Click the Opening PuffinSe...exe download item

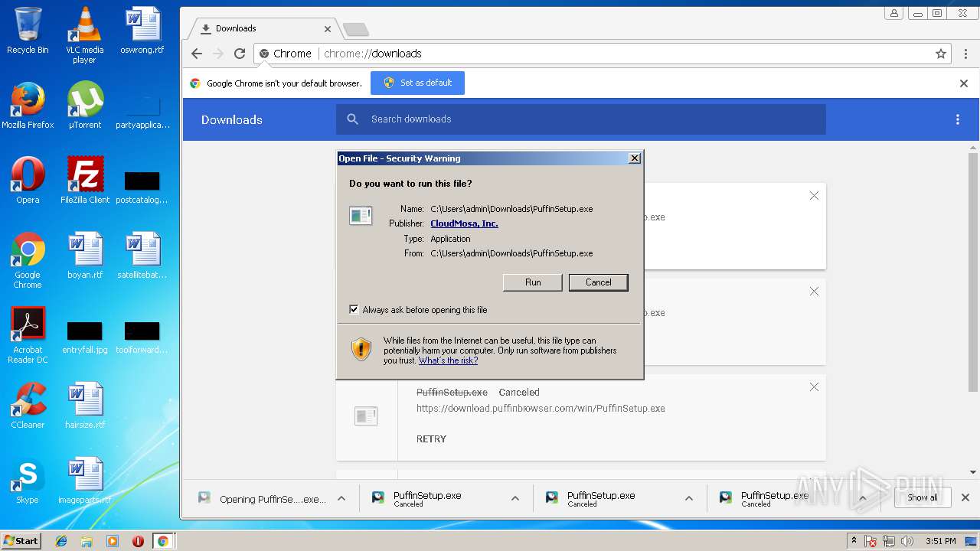(263, 499)
